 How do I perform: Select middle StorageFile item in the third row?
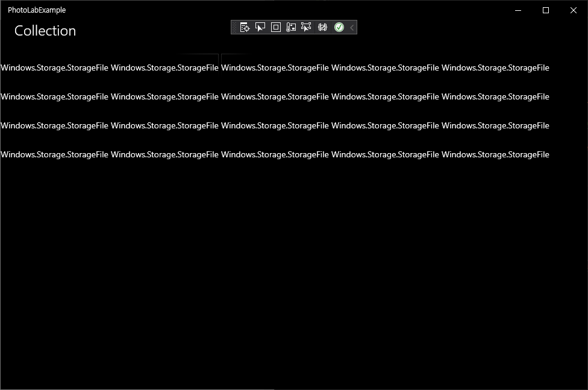coord(275,126)
